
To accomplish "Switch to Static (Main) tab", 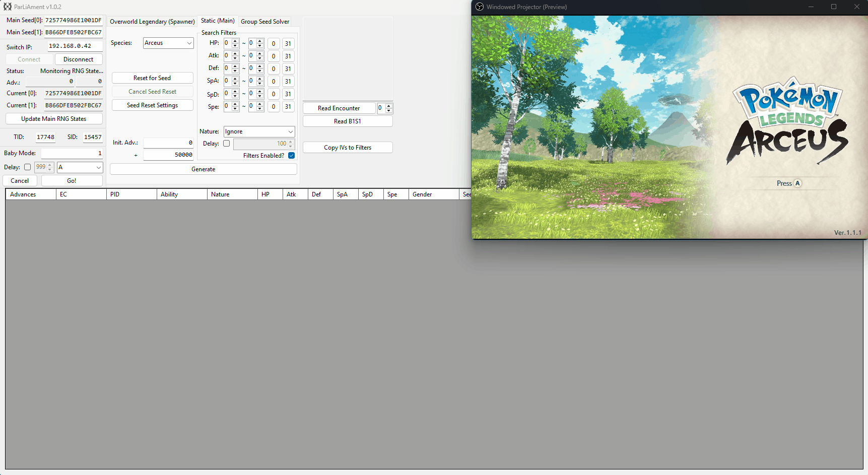I will 218,21.
